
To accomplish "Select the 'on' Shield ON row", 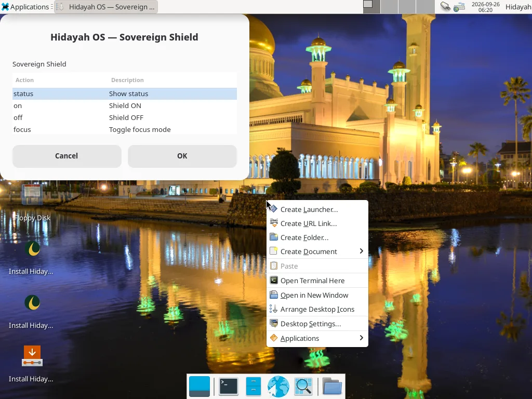I will [125, 105].
